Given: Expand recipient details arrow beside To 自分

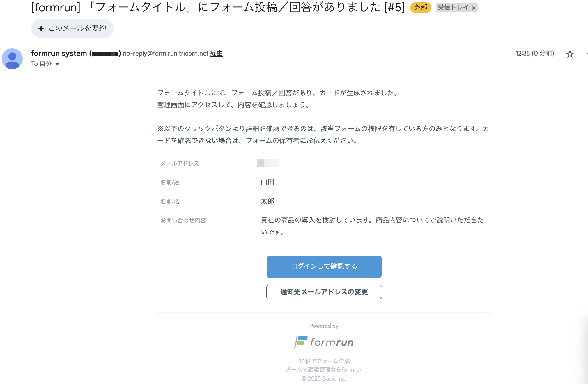Looking at the screenshot, I should coord(57,64).
